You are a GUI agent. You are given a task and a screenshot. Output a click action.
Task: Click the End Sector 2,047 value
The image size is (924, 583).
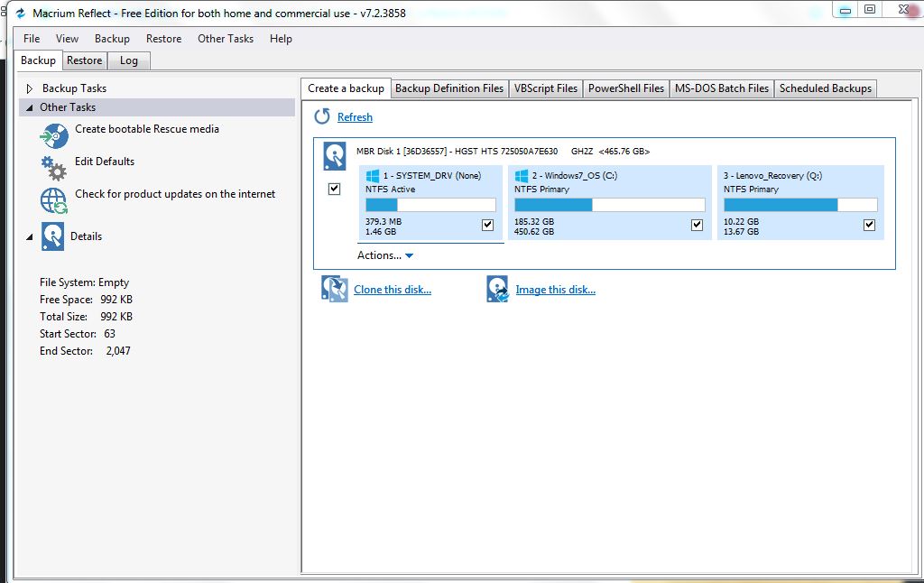coord(118,351)
